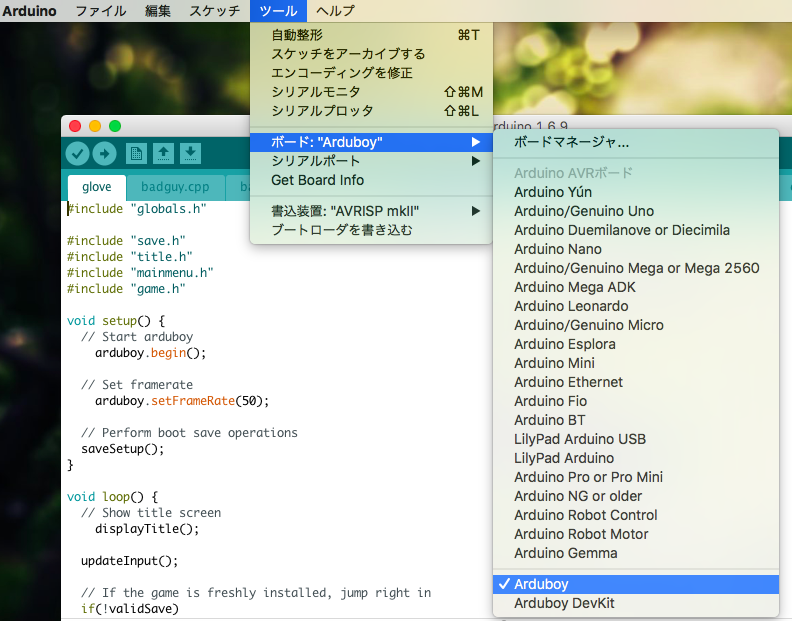
Task: Select Arduino Mini board
Action: (x=636, y=363)
